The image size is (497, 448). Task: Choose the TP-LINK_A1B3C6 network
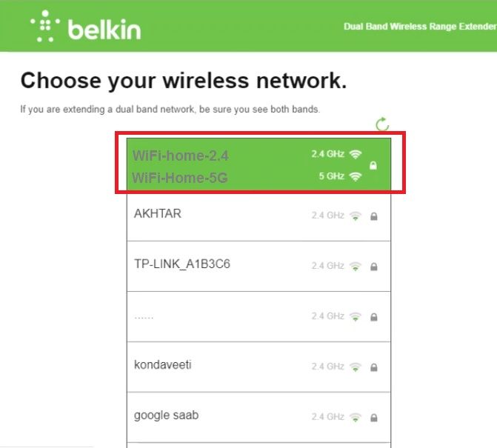(182, 264)
